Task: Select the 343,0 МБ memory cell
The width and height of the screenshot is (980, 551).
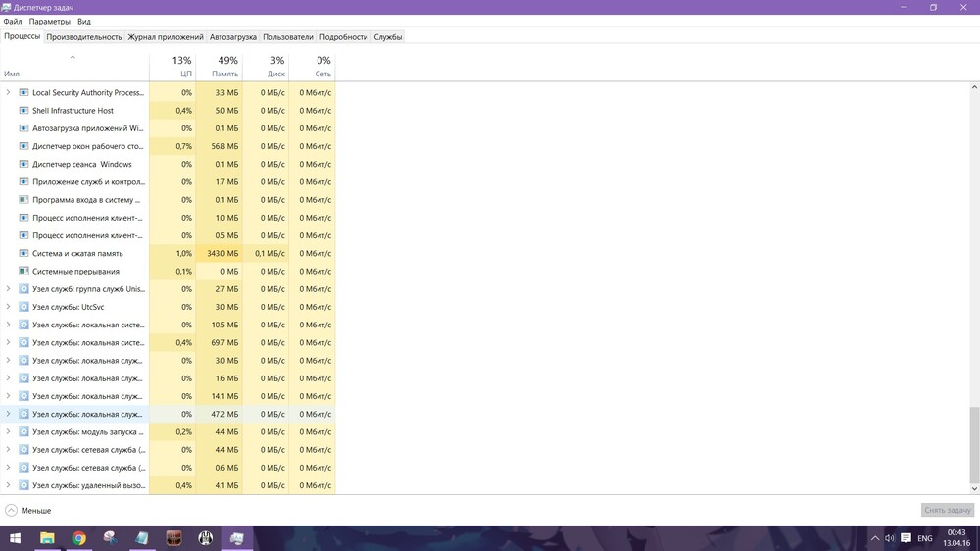Action: point(219,253)
